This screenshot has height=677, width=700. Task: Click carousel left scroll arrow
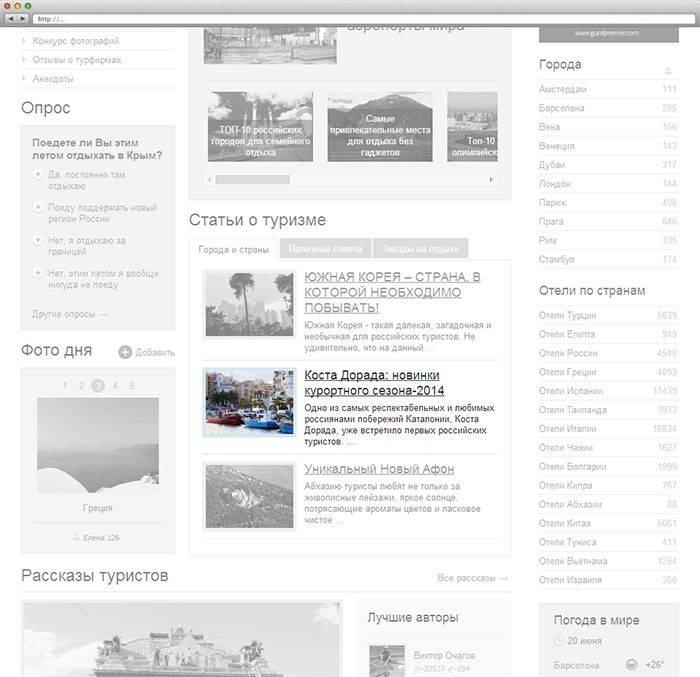tap(210, 180)
